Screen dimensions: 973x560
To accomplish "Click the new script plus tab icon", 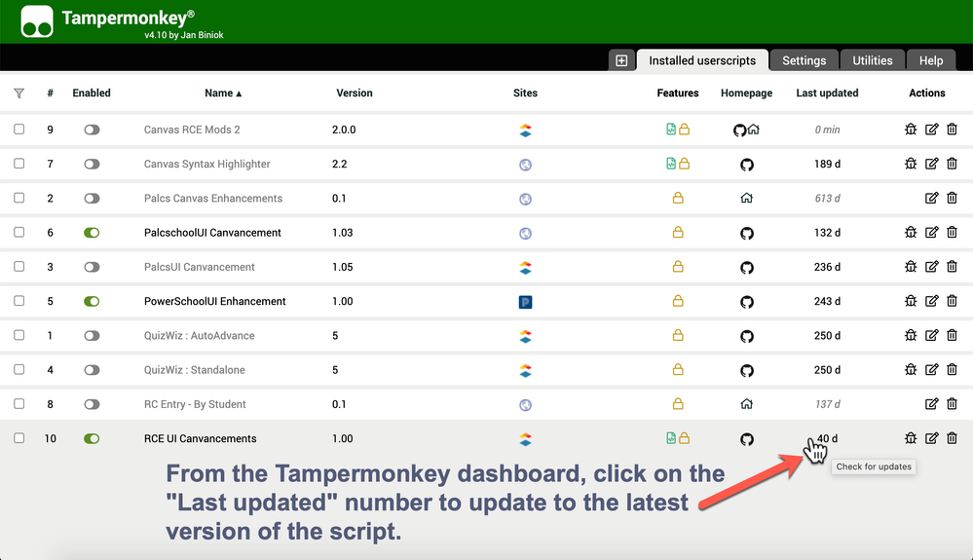I will pyautogui.click(x=621, y=60).
